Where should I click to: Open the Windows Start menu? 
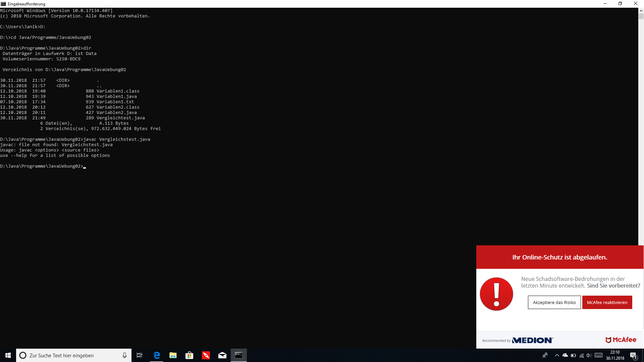click(x=8, y=355)
